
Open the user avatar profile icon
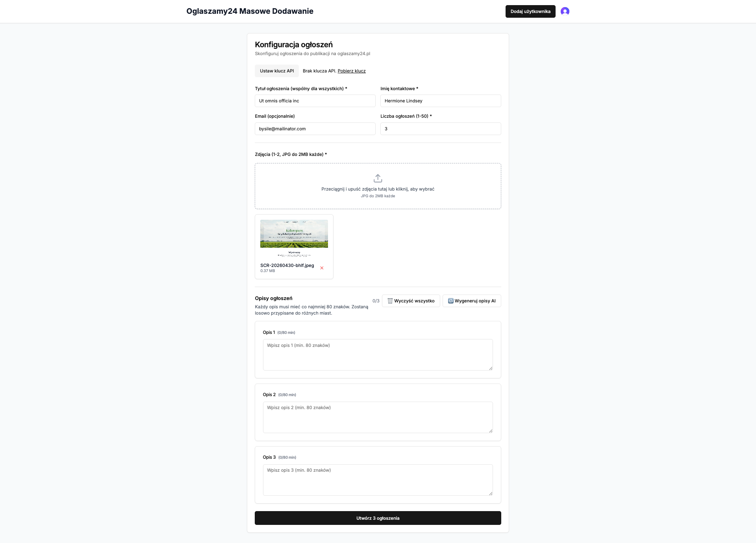(565, 11)
